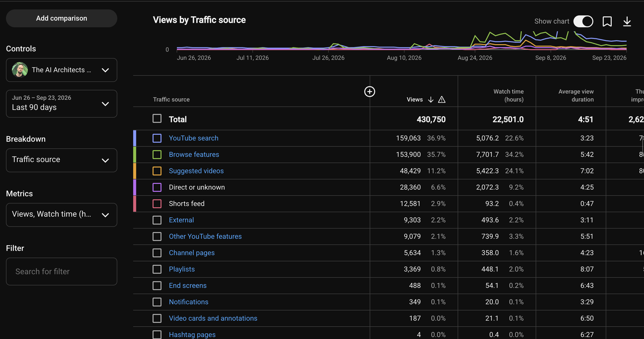Image resolution: width=644 pixels, height=339 pixels.
Task: Sort by Watch time (hours) column header
Action: pos(508,95)
